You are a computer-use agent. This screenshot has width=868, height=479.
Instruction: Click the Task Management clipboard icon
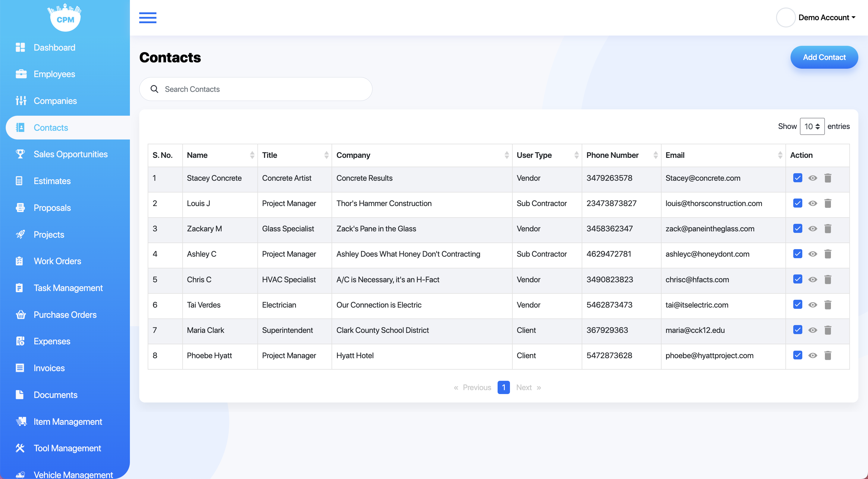point(19,288)
